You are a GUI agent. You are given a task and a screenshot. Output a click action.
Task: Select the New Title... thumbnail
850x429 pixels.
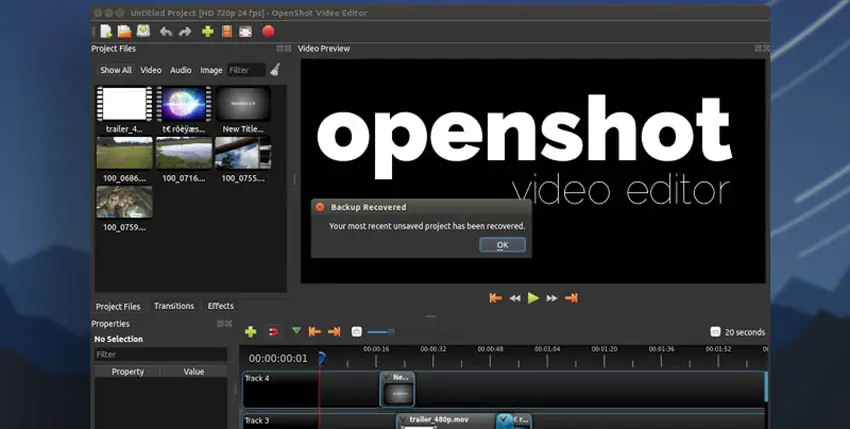pyautogui.click(x=243, y=104)
